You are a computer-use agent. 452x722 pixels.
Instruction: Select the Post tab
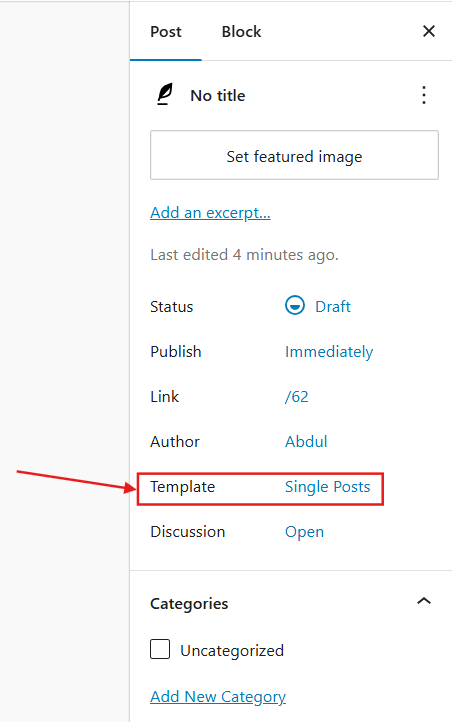(166, 31)
